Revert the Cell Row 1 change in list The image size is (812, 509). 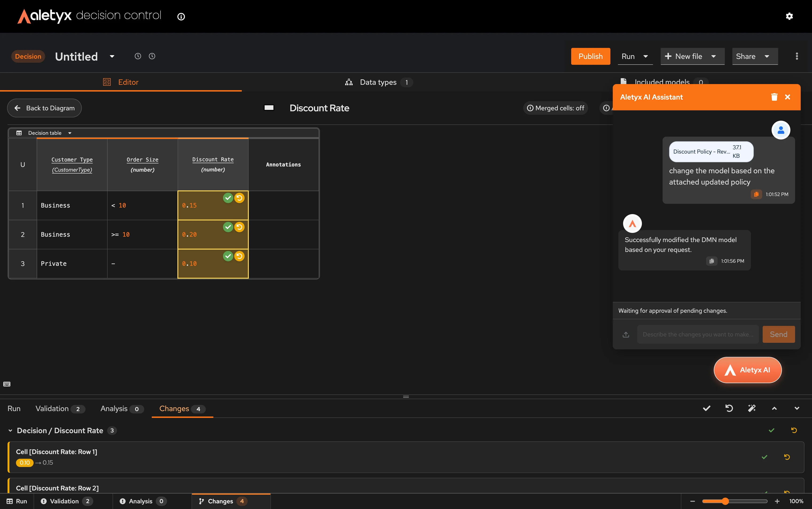coord(787,457)
